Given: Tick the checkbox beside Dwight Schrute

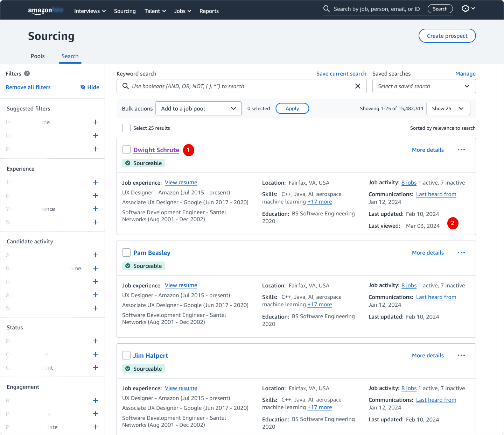Looking at the screenshot, I should coord(126,150).
